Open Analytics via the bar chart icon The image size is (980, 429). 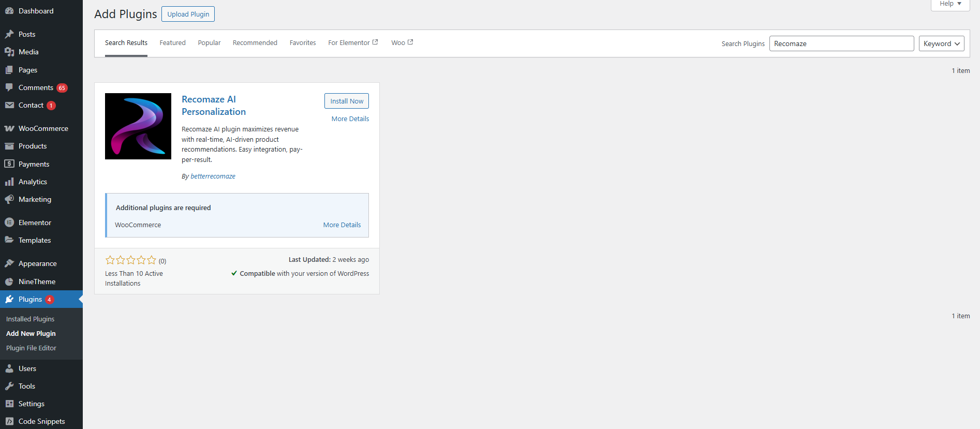[9, 182]
